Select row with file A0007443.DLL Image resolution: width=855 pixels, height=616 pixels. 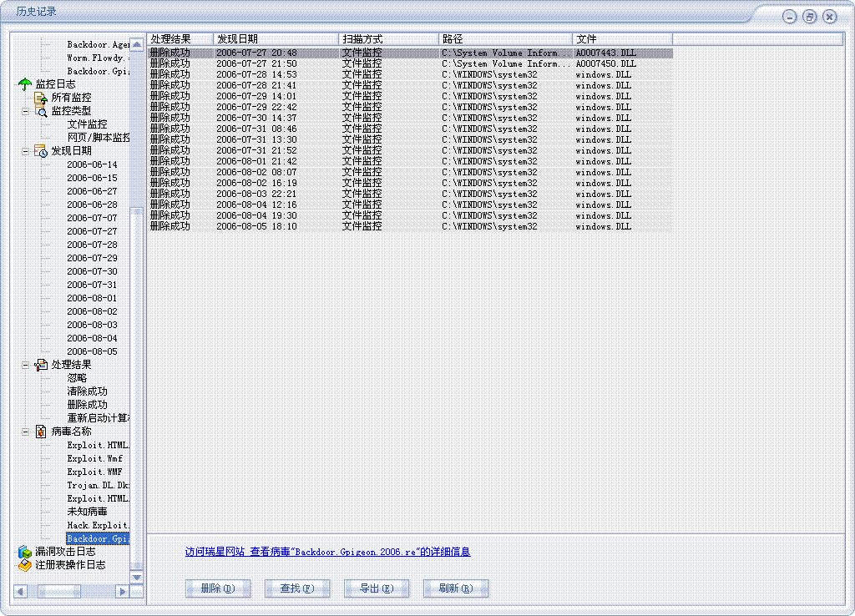(x=410, y=53)
